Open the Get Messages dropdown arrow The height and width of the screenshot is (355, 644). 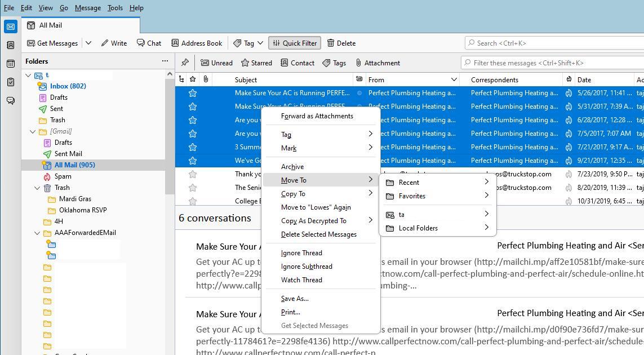[89, 43]
